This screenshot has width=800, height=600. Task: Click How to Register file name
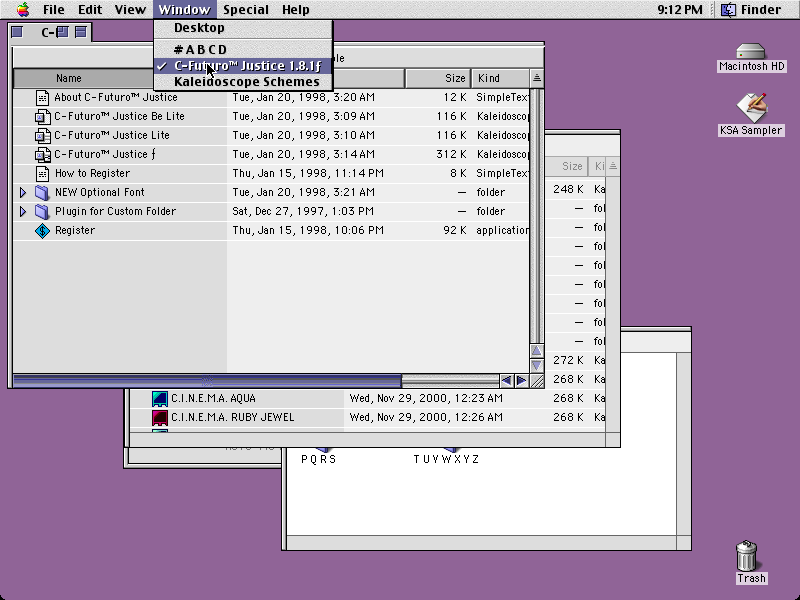tap(92, 173)
